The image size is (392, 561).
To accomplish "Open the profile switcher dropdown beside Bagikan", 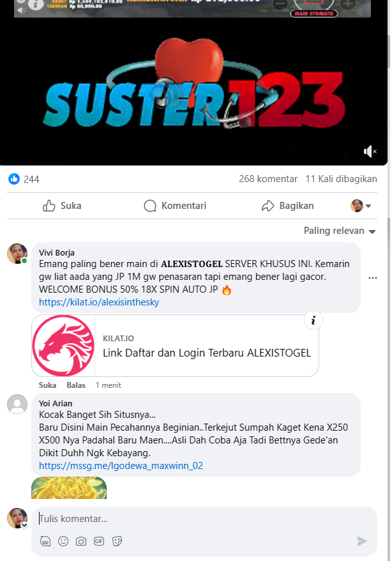I will click(361, 206).
